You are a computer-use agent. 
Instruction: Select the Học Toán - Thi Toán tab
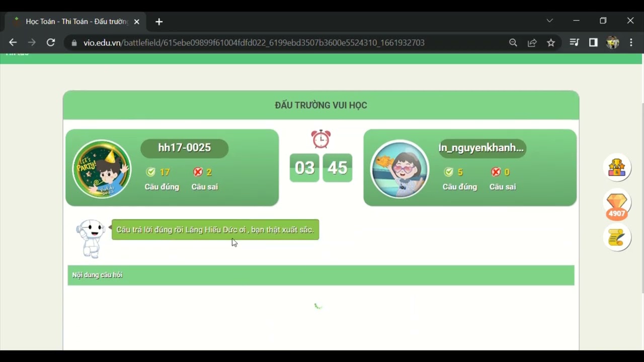tap(75, 22)
